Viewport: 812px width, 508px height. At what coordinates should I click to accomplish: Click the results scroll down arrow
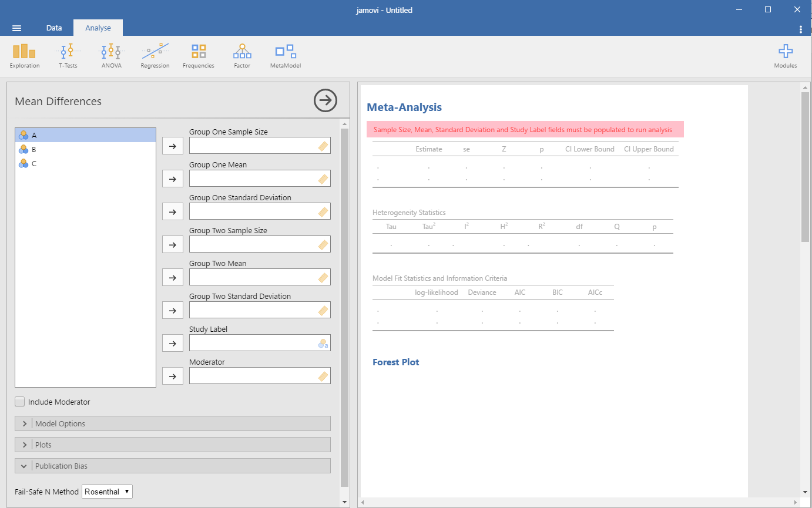pos(805,492)
